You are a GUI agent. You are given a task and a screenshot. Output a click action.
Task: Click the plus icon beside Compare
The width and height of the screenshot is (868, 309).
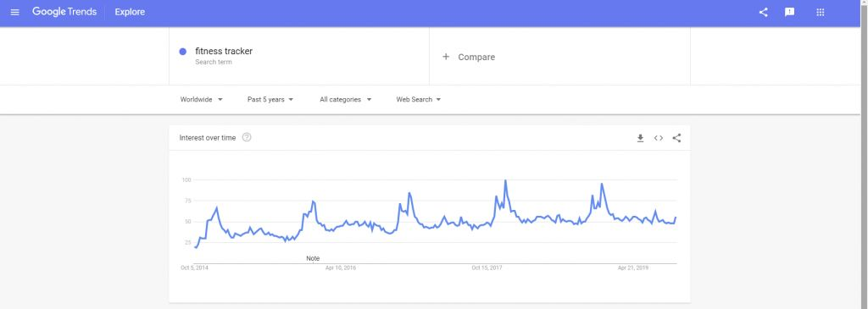pyautogui.click(x=446, y=57)
